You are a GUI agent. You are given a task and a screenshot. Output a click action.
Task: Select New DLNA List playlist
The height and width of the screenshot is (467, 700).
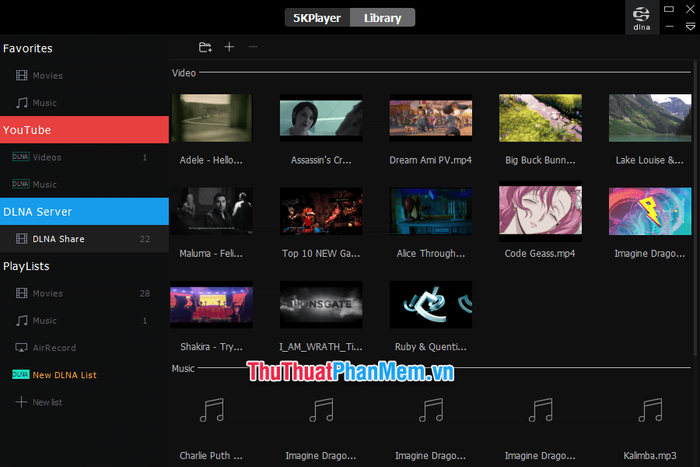(x=84, y=375)
